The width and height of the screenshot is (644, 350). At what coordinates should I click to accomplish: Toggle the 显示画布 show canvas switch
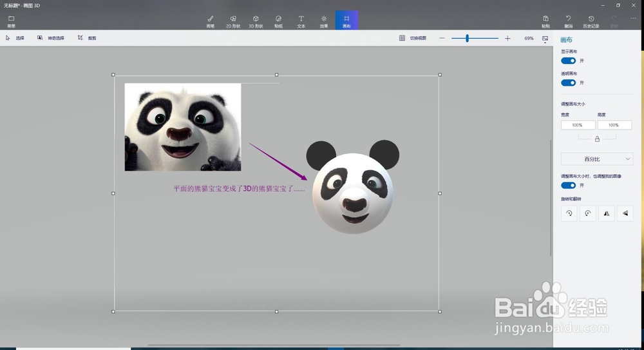[569, 61]
